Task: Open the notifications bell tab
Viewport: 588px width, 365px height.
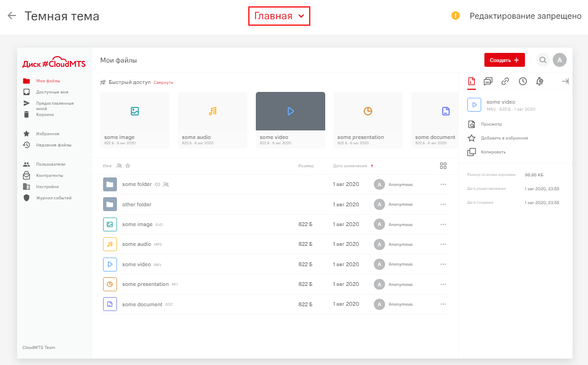Action: (539, 82)
